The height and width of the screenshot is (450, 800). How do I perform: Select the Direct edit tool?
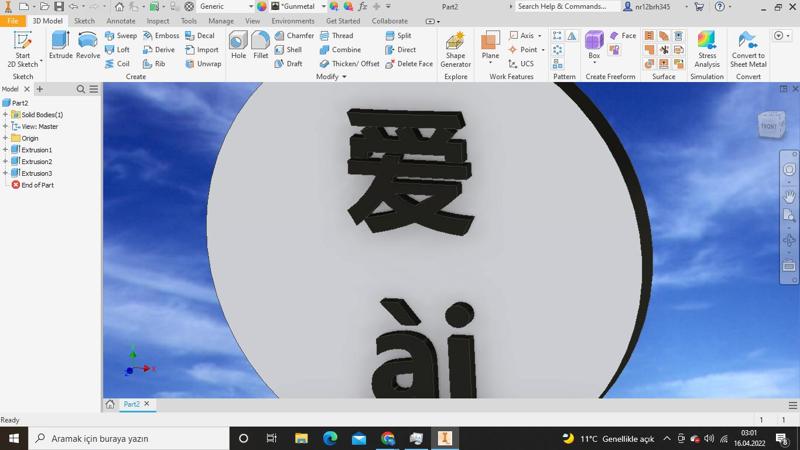click(x=401, y=49)
